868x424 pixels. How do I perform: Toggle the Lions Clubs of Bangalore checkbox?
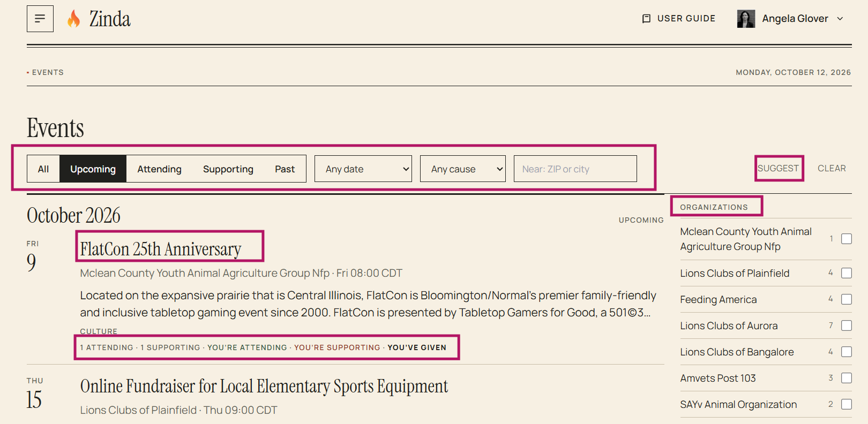coord(847,352)
